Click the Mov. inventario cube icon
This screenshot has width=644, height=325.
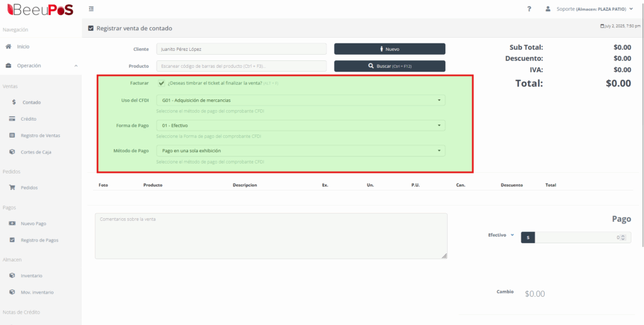point(13,292)
